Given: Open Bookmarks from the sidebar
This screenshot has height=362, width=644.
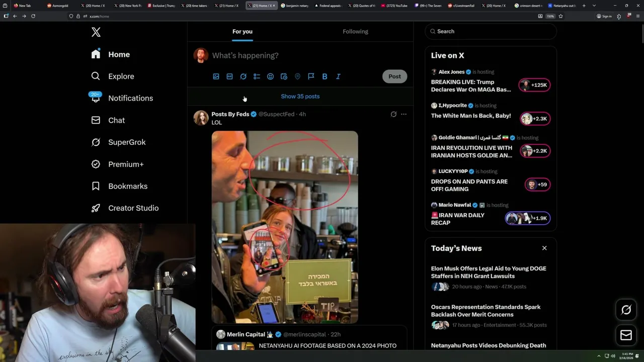Looking at the screenshot, I should tap(119, 186).
